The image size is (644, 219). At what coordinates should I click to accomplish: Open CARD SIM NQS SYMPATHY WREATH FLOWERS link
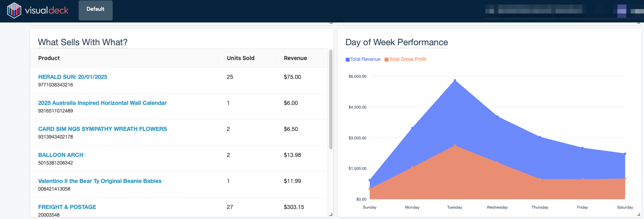(x=102, y=129)
